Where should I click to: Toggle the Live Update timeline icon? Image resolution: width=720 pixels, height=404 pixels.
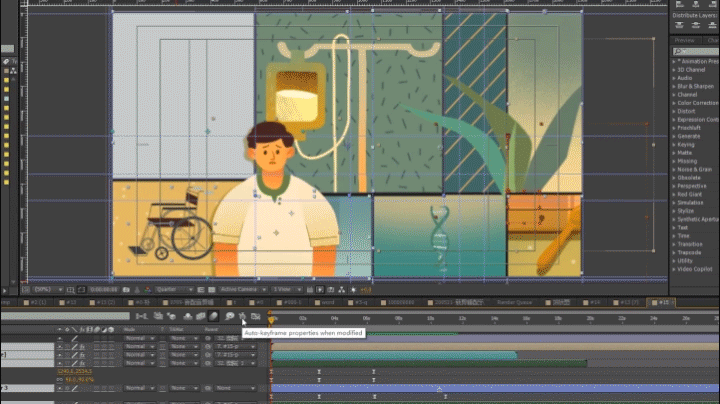[158, 316]
